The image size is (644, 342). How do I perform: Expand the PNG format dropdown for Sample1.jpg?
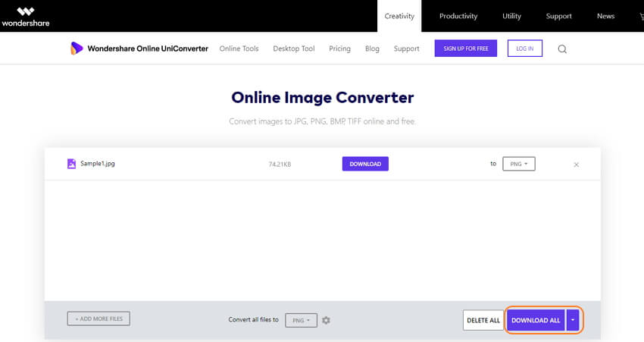click(519, 164)
